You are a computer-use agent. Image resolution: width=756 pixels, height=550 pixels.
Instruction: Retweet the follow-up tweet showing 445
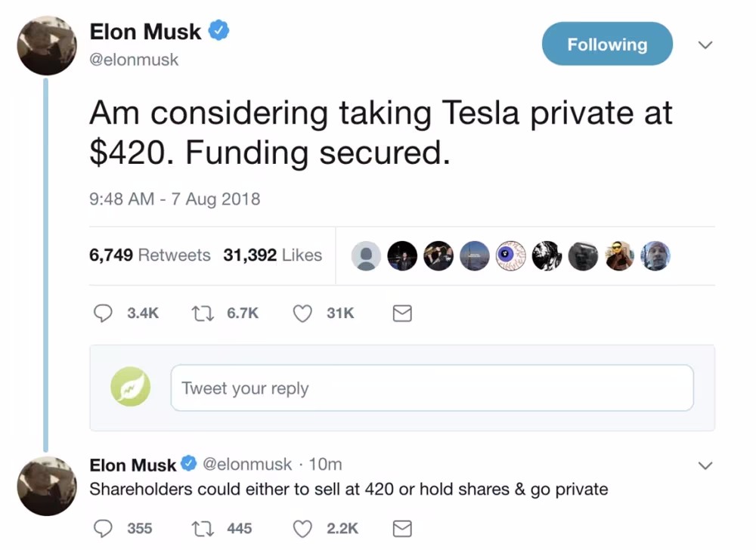pyautogui.click(x=203, y=528)
